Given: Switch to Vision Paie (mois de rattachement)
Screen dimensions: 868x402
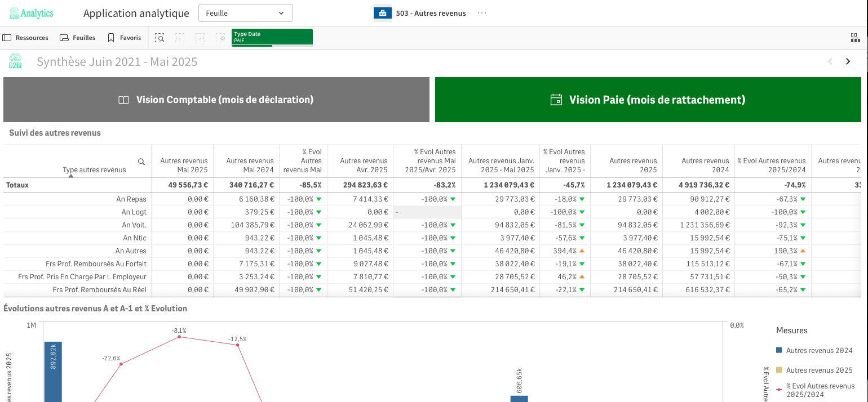Looking at the screenshot, I should click(648, 100).
